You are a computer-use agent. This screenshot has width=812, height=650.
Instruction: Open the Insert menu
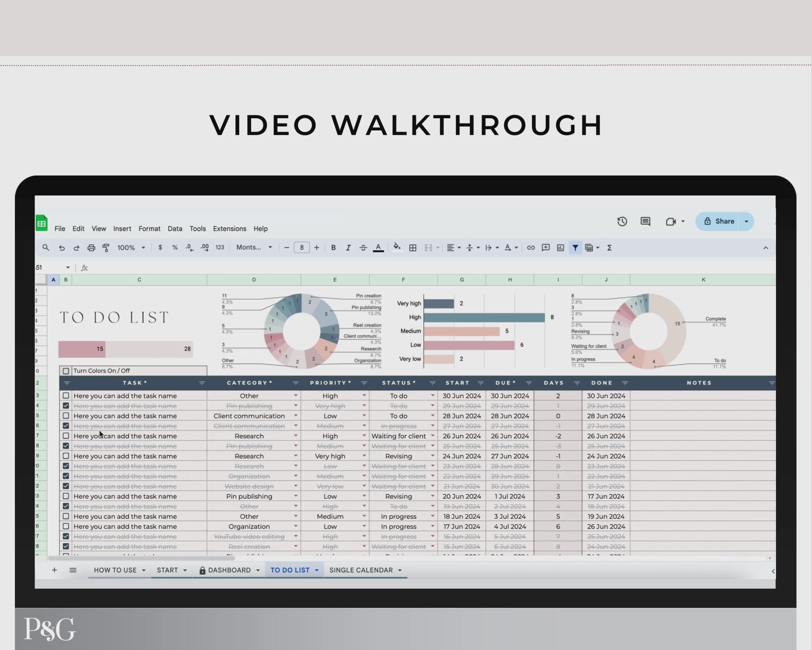(122, 229)
